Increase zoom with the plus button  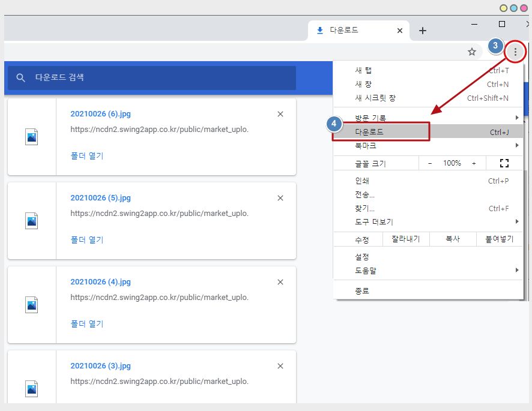[474, 163]
